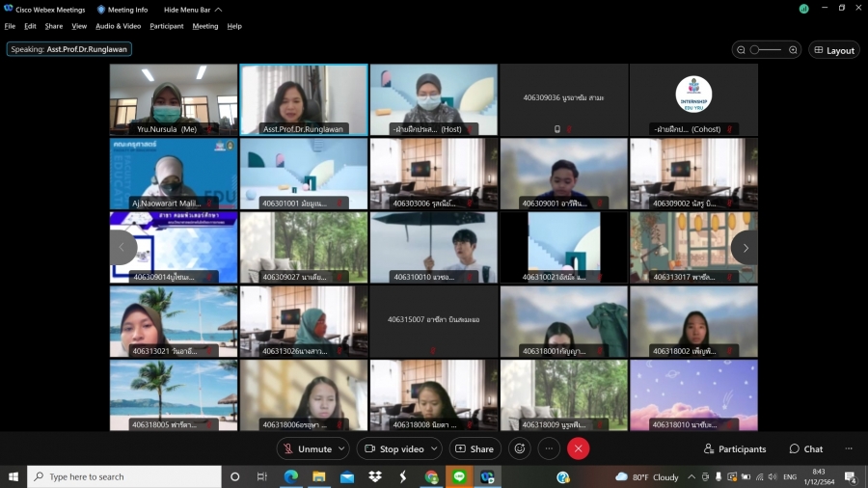Open the Participant menu
The image size is (868, 488).
coord(166,26)
